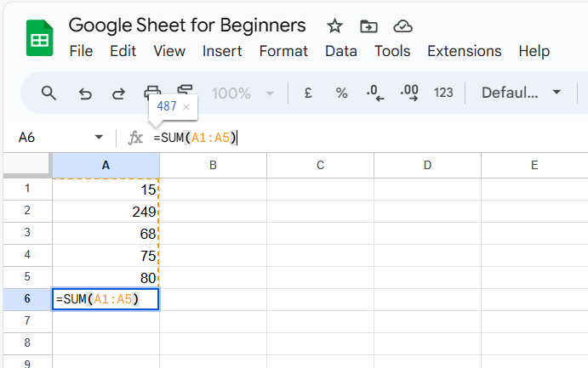The width and height of the screenshot is (588, 368).
Task: Open the Google Sheets home icon
Action: tap(39, 37)
